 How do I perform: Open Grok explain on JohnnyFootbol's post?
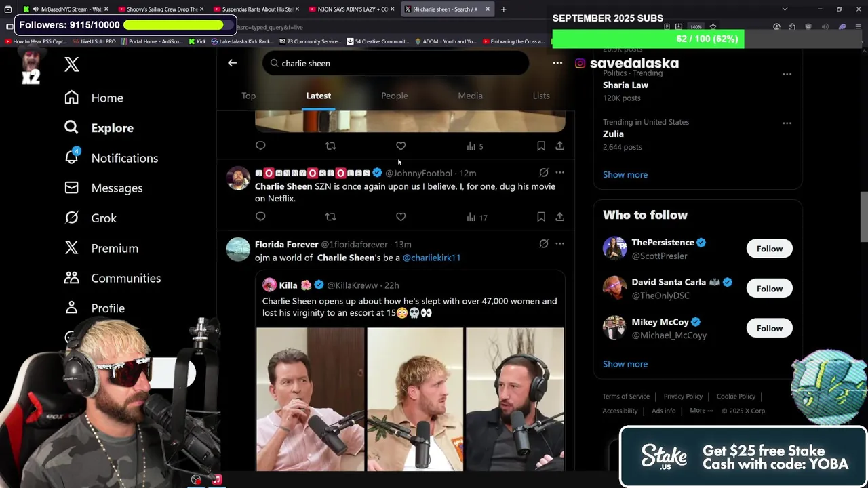(x=544, y=173)
